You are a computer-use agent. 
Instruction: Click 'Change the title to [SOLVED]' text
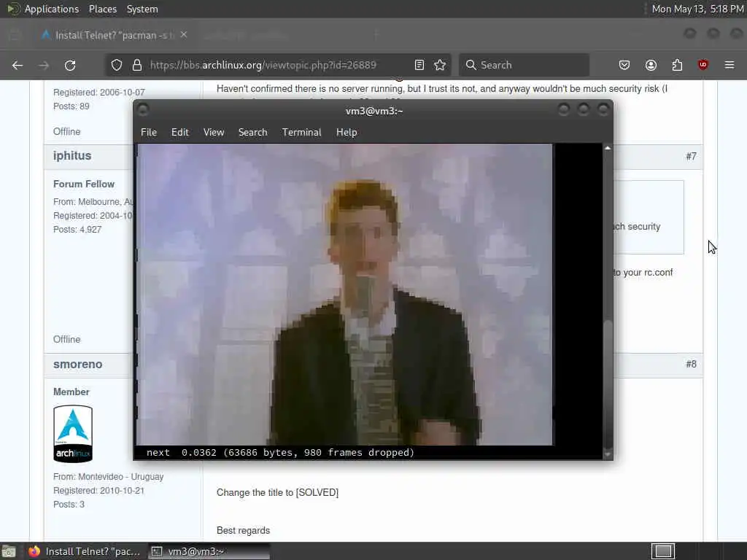pos(278,492)
